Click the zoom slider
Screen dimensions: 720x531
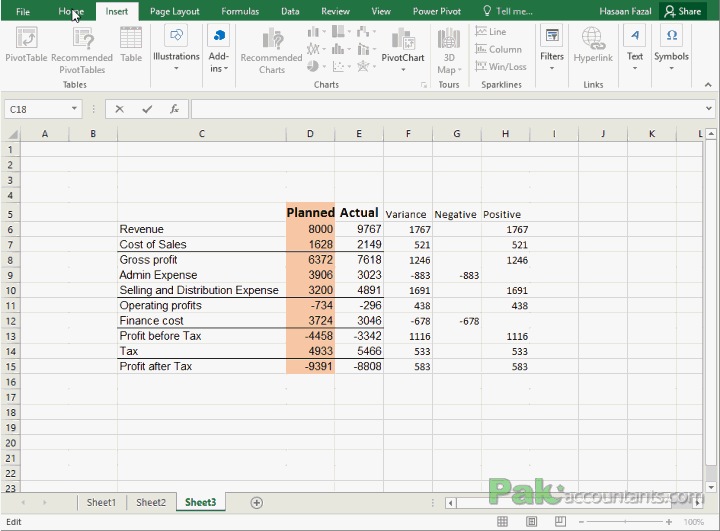(625, 522)
